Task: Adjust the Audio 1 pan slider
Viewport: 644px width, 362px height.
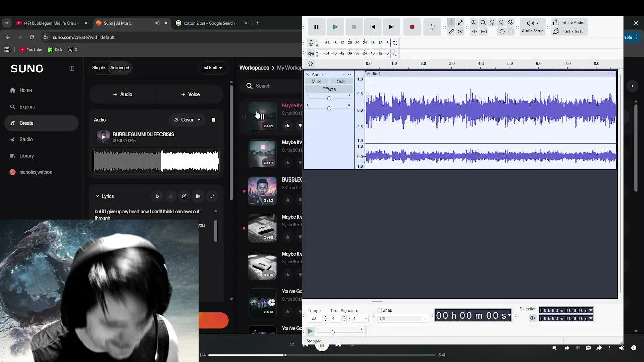Action: 329,108
